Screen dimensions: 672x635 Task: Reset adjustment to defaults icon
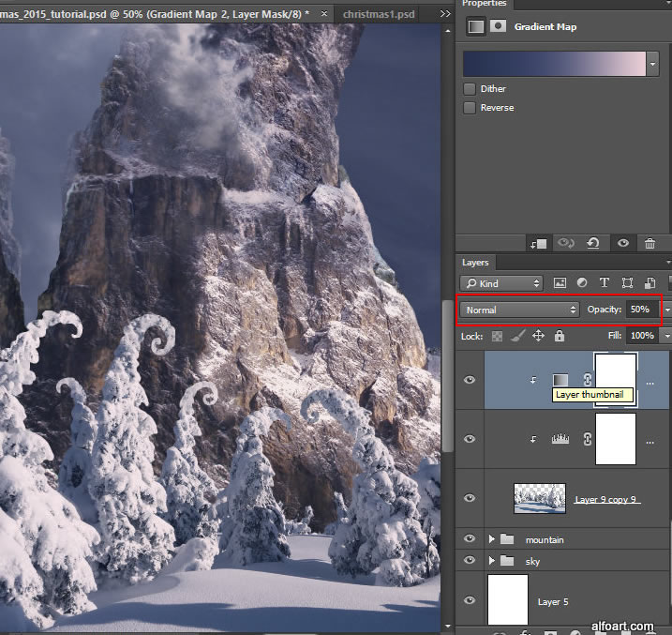(593, 244)
